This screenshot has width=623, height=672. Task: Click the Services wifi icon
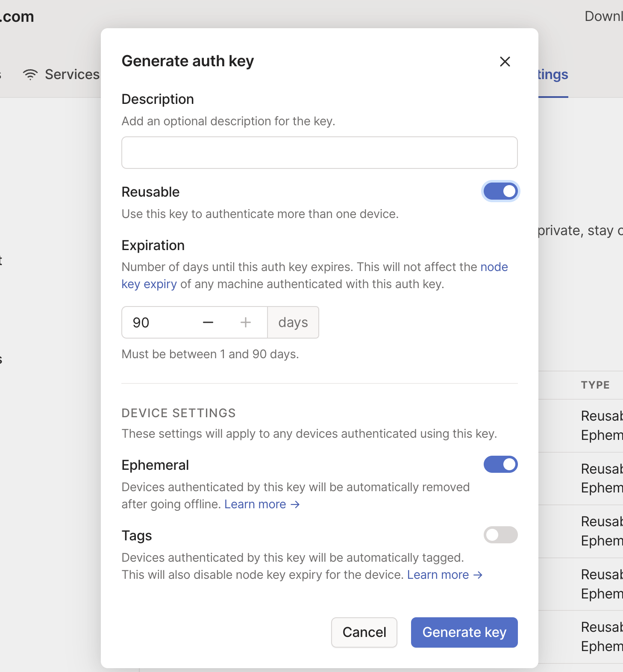30,74
